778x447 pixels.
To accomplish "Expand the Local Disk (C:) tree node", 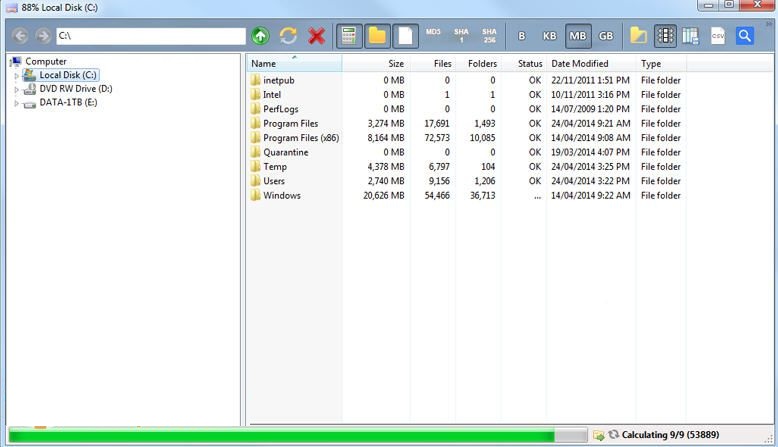I will (x=16, y=76).
